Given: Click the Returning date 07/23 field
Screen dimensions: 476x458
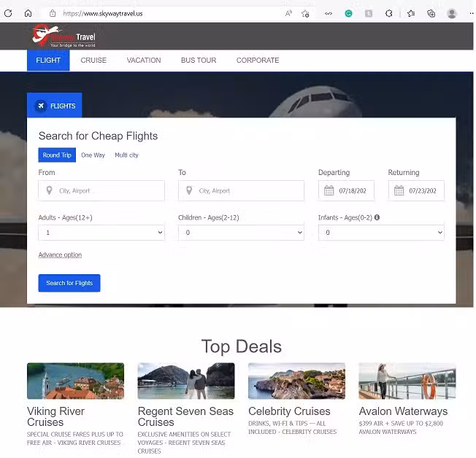Looking at the screenshot, I should tap(416, 190).
